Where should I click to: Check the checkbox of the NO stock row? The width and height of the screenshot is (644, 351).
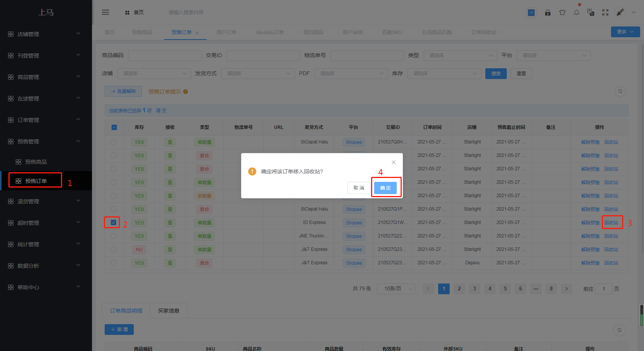pos(113,249)
